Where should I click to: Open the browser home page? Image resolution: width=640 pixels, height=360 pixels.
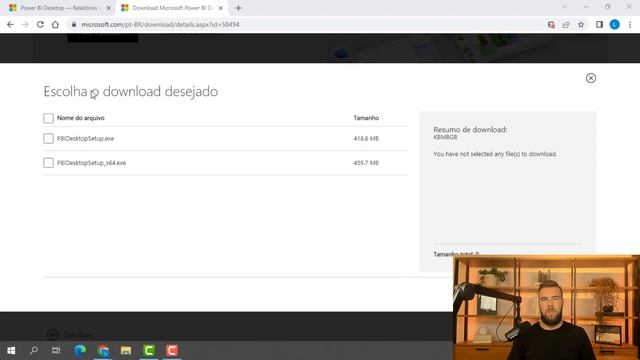click(55, 24)
